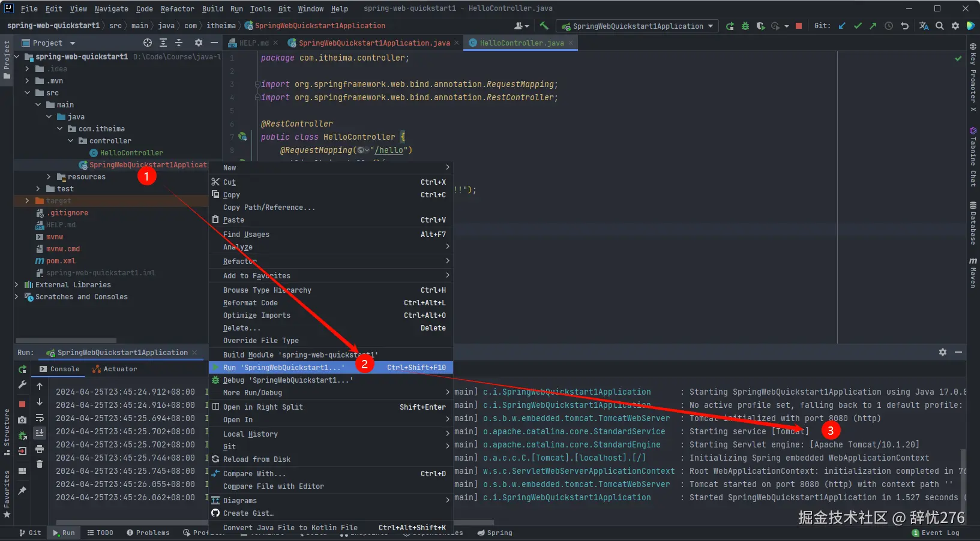The height and width of the screenshot is (541, 980).
Task: Stop the process in the Run panel
Action: tap(22, 404)
